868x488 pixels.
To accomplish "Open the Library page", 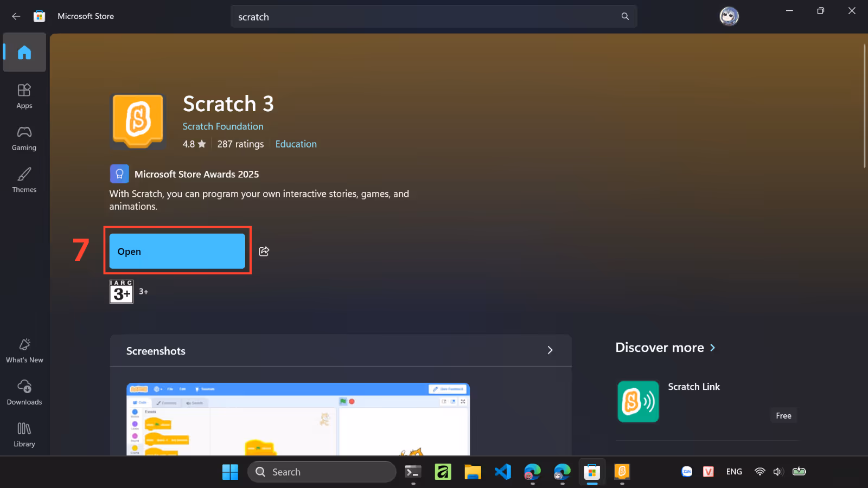I will pos(24,435).
